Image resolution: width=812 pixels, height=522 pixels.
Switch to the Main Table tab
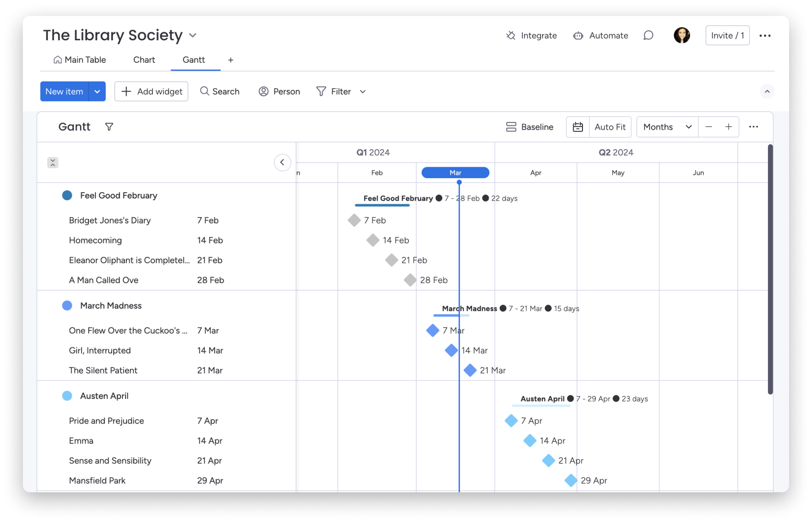(x=80, y=60)
